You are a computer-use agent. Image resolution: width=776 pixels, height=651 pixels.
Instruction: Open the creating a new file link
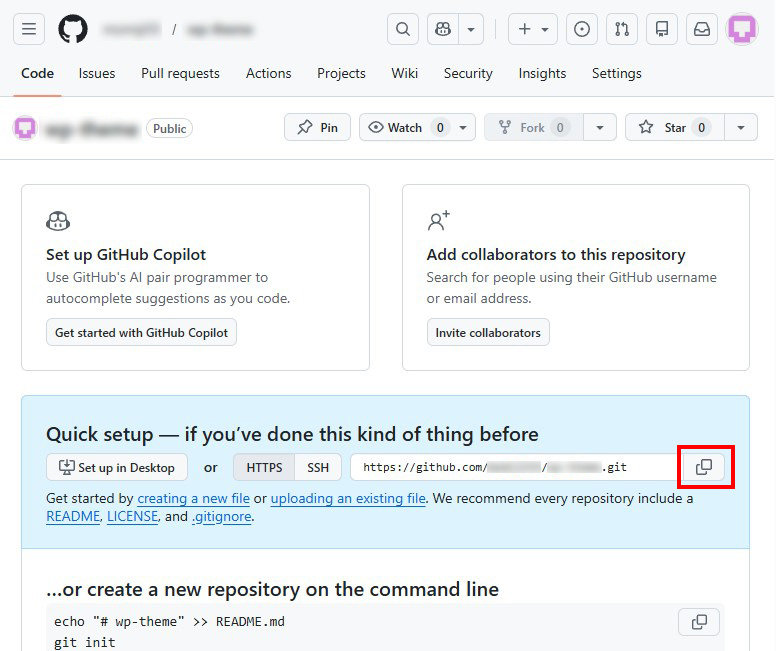coord(194,498)
